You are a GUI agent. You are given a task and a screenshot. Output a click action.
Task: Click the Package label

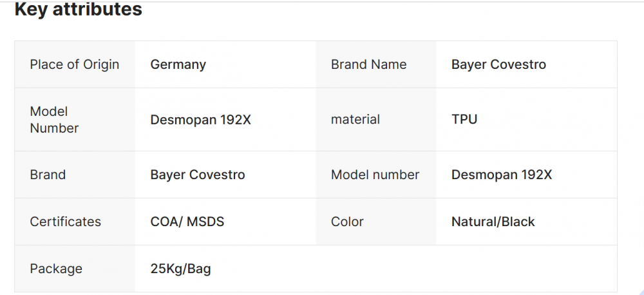click(56, 269)
